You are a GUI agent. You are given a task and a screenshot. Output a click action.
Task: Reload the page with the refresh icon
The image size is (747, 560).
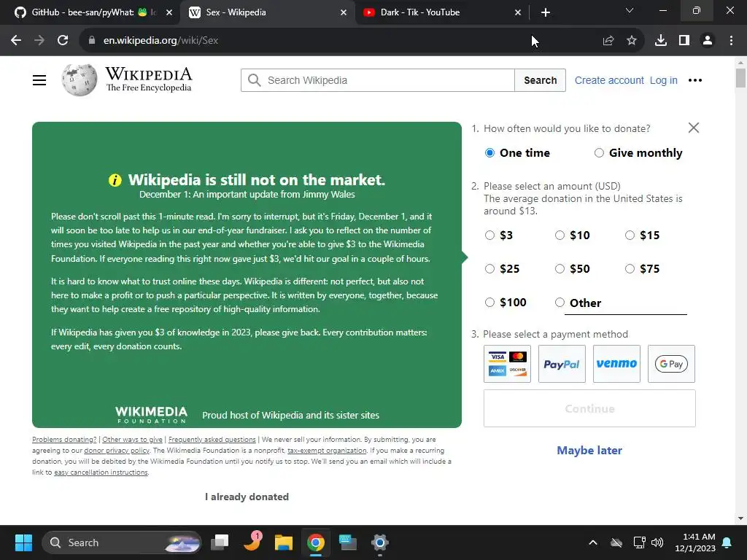pyautogui.click(x=63, y=41)
